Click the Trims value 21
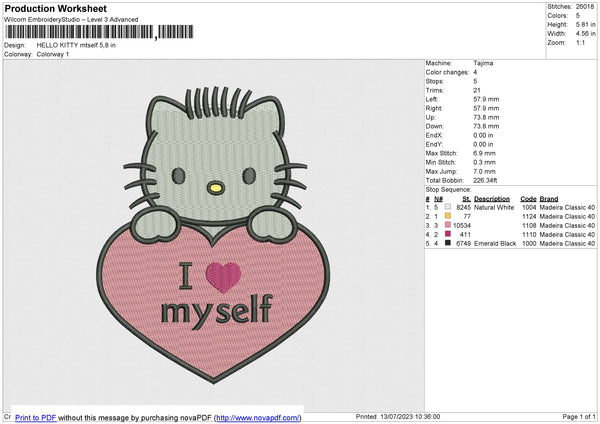600x424 pixels. [477, 90]
